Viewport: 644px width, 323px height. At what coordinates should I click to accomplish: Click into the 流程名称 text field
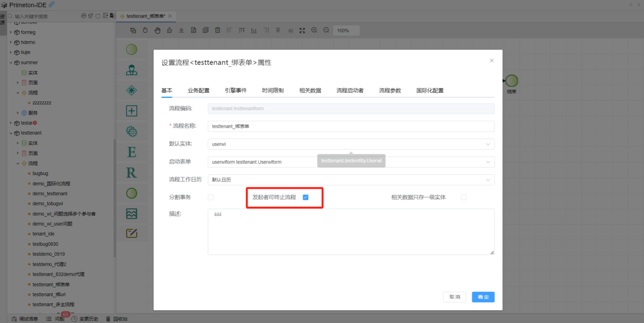point(351,127)
